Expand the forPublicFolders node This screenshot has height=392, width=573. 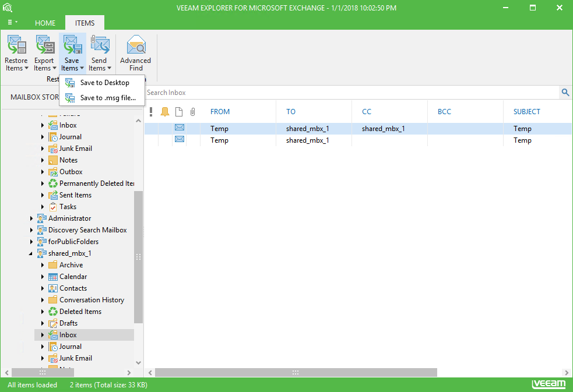[31, 242]
